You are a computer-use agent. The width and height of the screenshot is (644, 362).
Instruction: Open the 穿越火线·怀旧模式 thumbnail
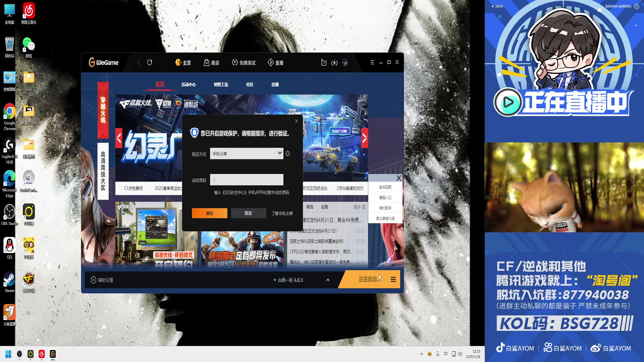pyautogui.click(x=156, y=235)
